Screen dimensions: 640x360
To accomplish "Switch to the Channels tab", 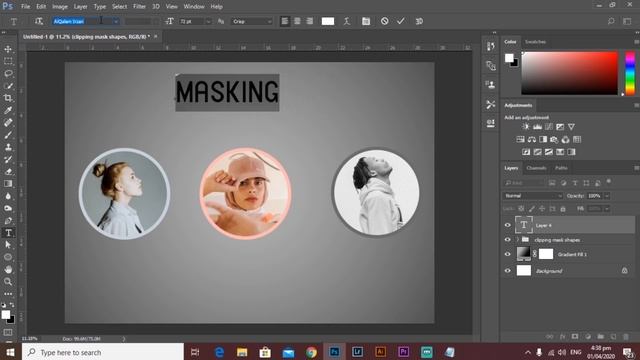I will point(536,168).
